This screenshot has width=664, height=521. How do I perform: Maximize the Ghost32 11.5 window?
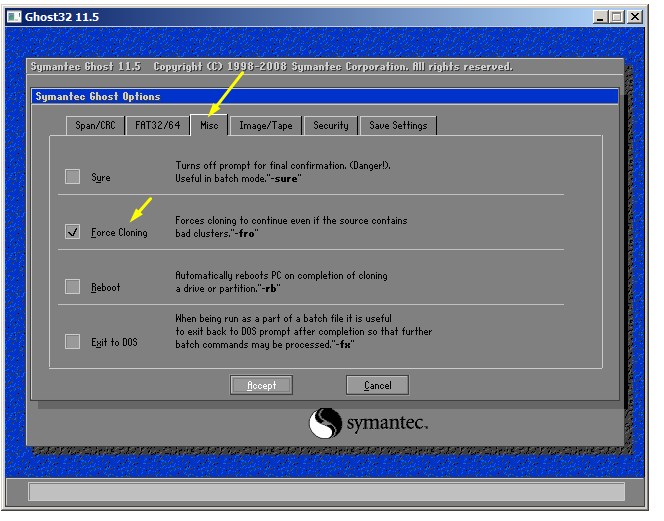click(617, 17)
